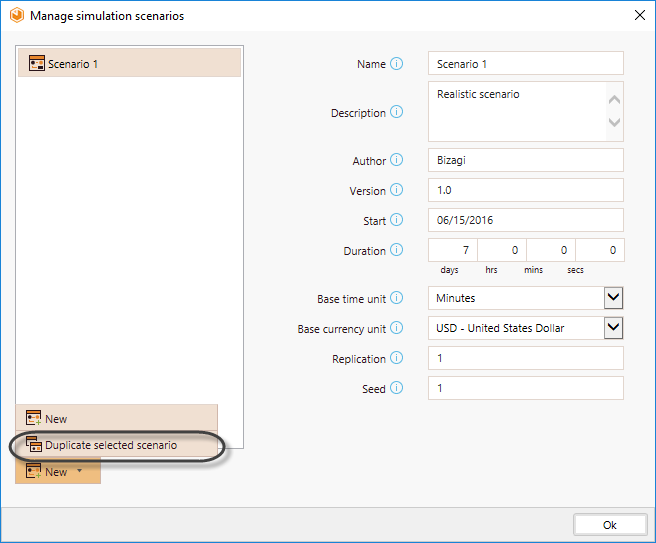This screenshot has height=543, width=656.
Task: Open the New button dropdown arrow
Action: [x=79, y=471]
